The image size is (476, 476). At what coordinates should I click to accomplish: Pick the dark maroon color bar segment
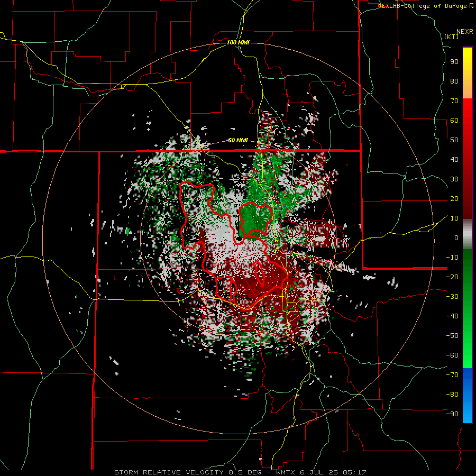(467, 200)
